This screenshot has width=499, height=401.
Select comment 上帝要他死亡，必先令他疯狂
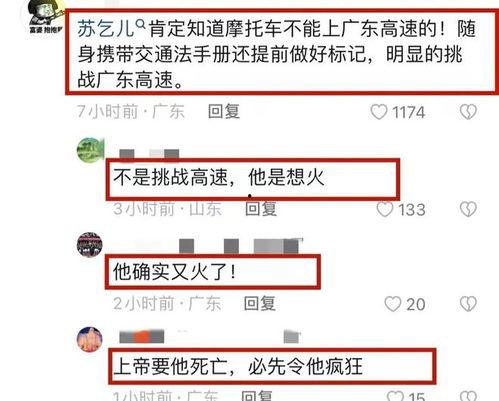click(238, 366)
